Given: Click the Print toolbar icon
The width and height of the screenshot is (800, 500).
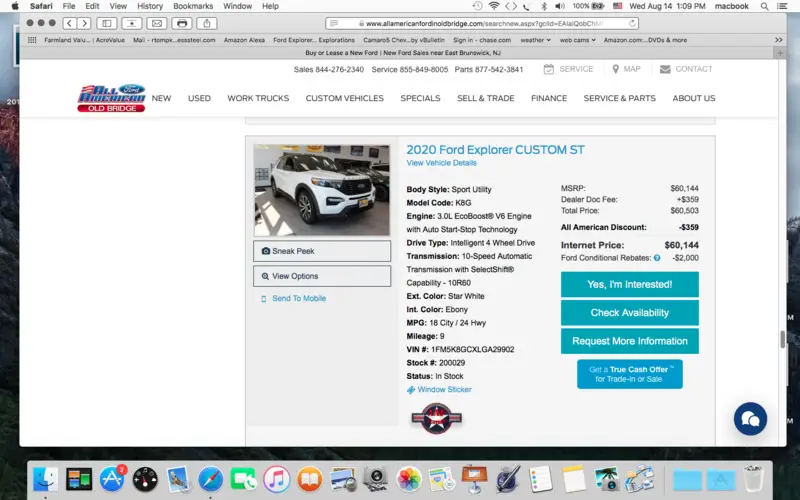Looking at the screenshot, I should click(182, 23).
